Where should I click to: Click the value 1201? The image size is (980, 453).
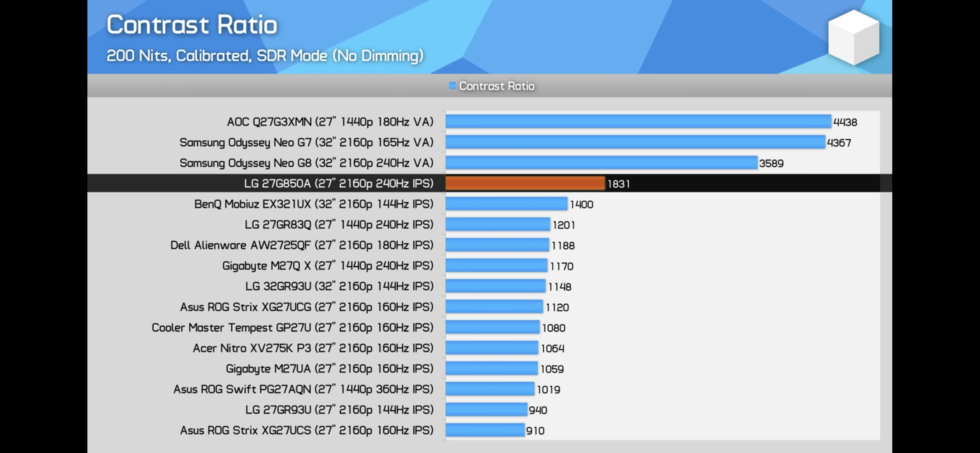(563, 225)
